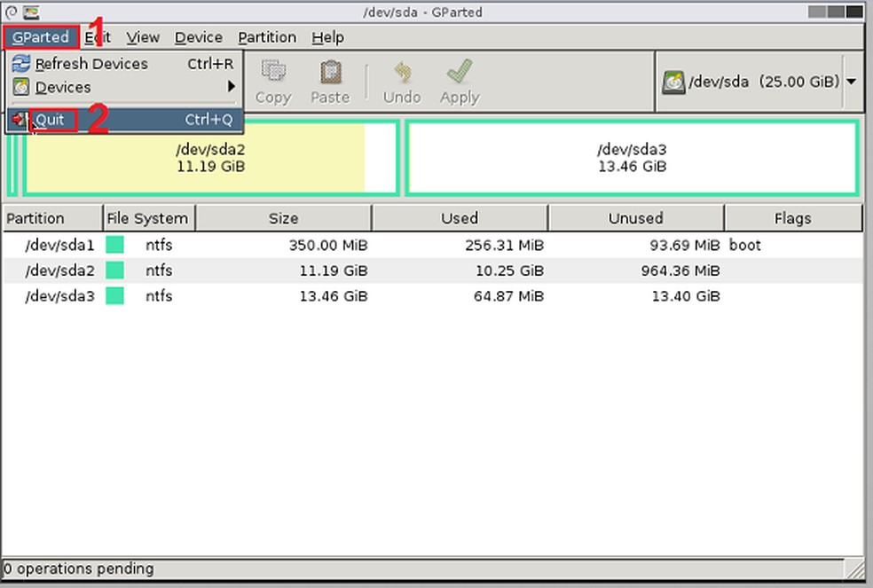
Task: Click the Refresh Devices icon
Action: 20,64
